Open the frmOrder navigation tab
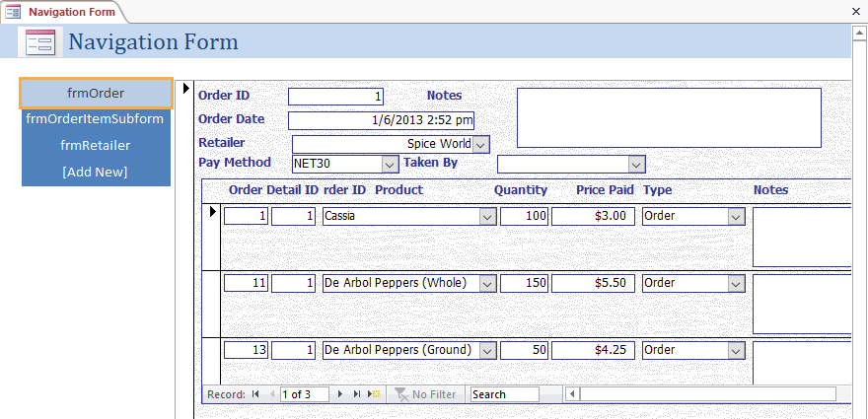This screenshot has width=868, height=419. [x=96, y=93]
